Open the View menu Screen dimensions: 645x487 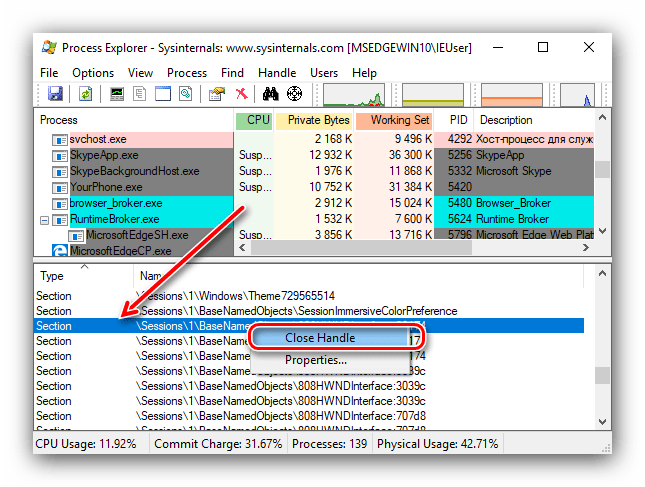pyautogui.click(x=140, y=73)
